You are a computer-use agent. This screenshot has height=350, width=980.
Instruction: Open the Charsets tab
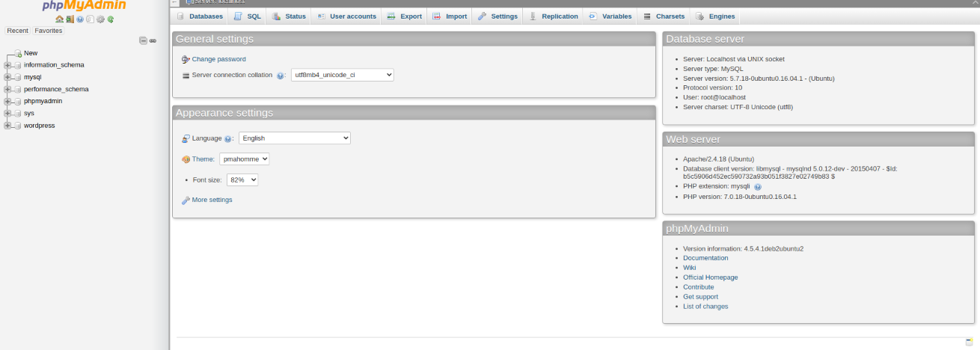coord(664,16)
